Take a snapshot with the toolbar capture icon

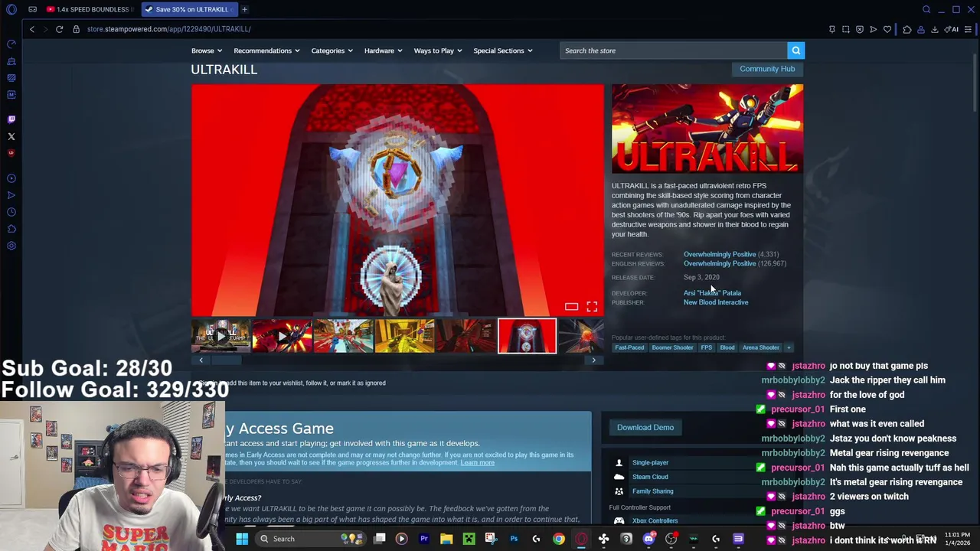(846, 29)
